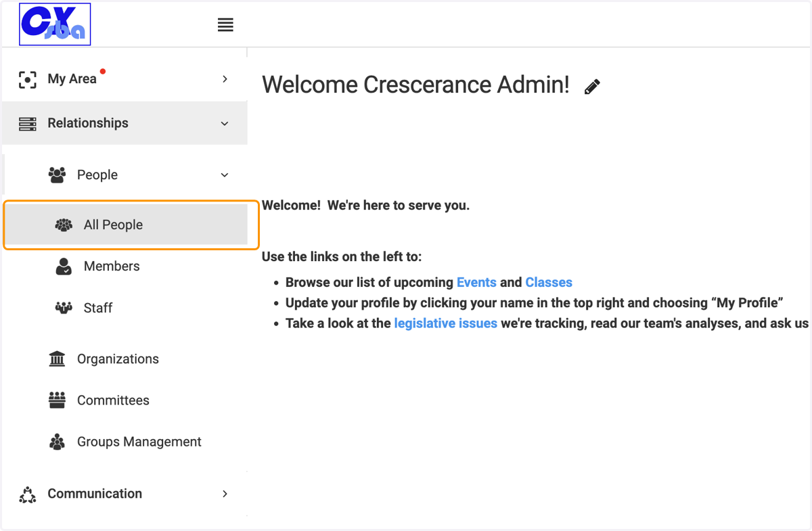
Task: Toggle the hamburger menu icon
Action: coord(225,25)
